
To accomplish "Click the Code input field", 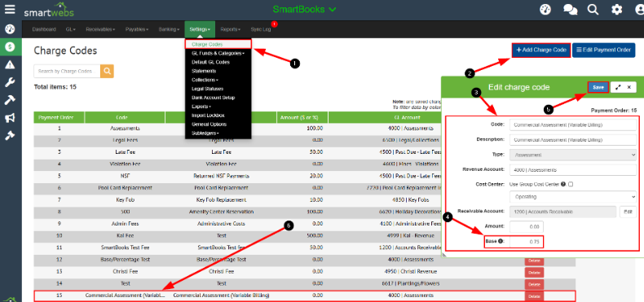I will [x=573, y=125].
